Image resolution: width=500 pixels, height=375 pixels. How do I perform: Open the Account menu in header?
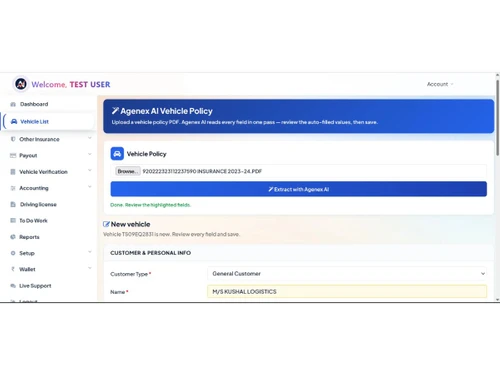[440, 84]
